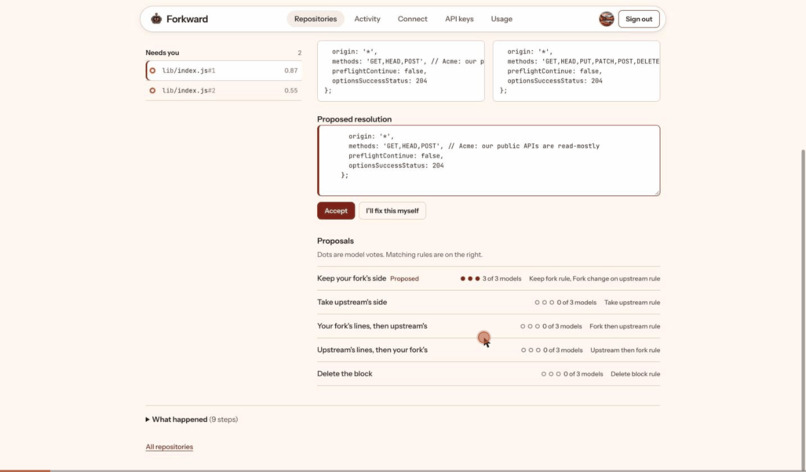Click the 3 of 3 models vote dots
Screen dimensions: 806x472
(x=470, y=279)
